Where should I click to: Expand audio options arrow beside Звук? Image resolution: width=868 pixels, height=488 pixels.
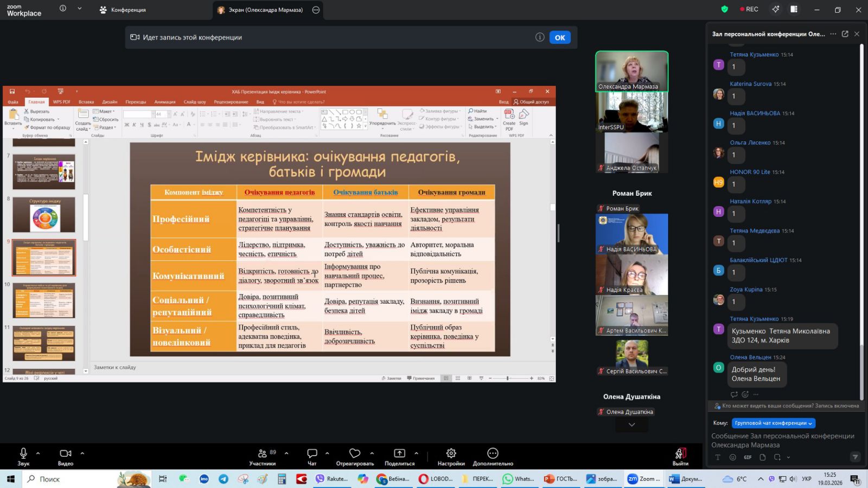(x=38, y=453)
